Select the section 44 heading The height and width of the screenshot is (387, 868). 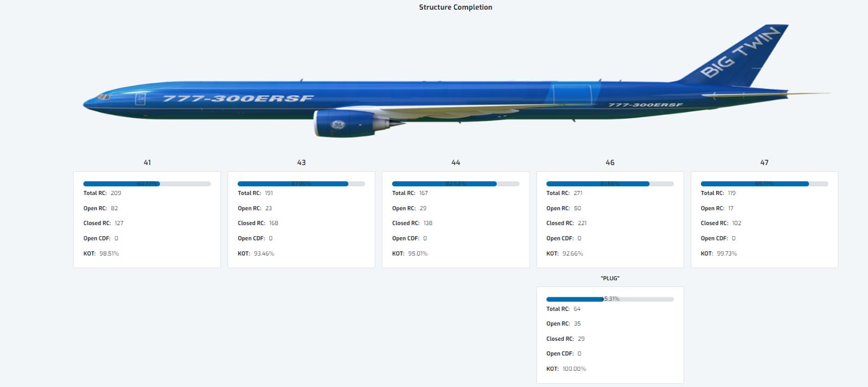pos(456,162)
